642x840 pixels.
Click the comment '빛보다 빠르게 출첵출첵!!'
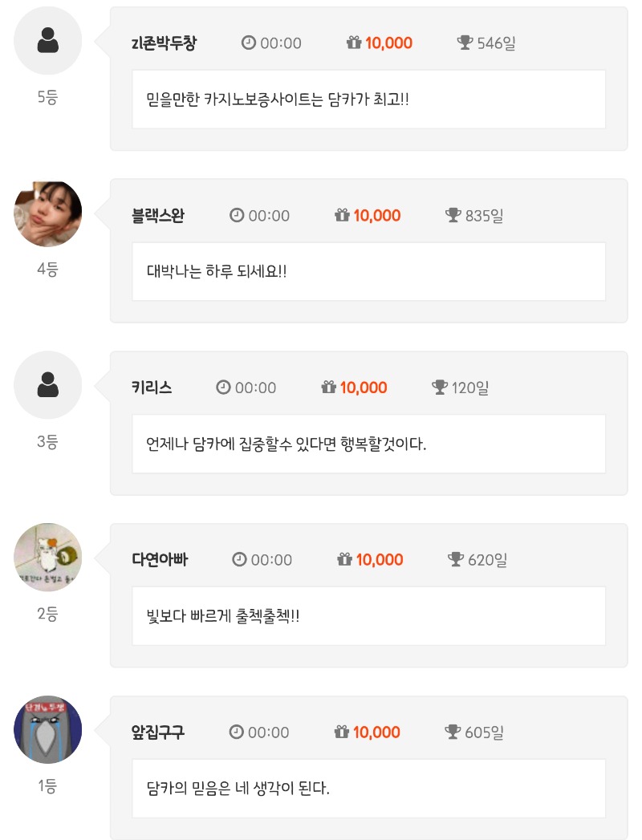[223, 616]
